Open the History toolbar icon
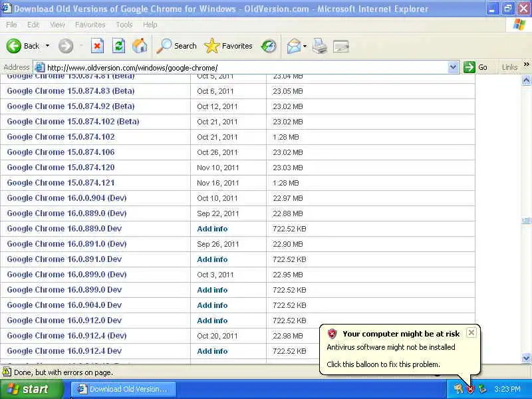Viewport: 532px width, 399px height. coord(269,46)
